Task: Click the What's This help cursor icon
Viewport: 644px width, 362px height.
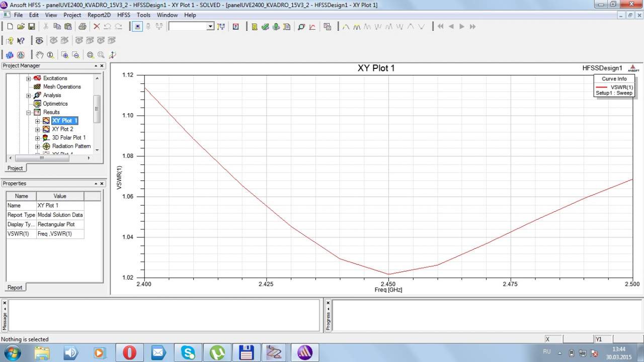Action: [x=21, y=41]
